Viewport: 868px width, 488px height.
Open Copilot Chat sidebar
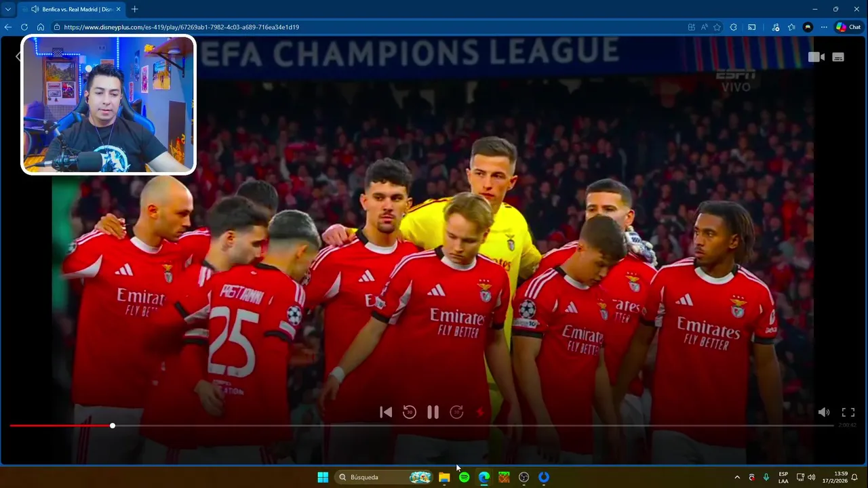tap(848, 27)
